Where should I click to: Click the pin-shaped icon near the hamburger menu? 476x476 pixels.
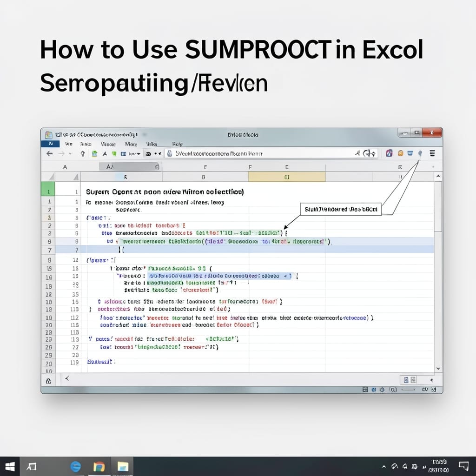[420, 153]
